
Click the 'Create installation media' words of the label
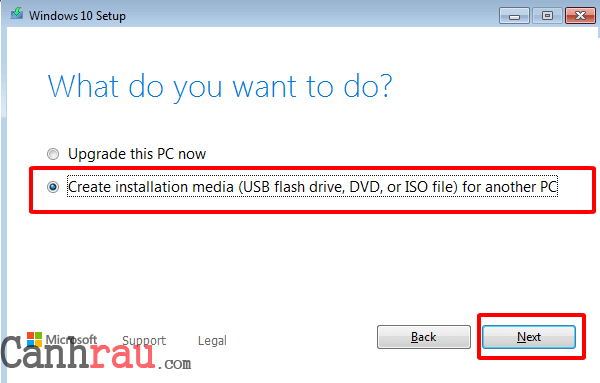[x=151, y=187]
